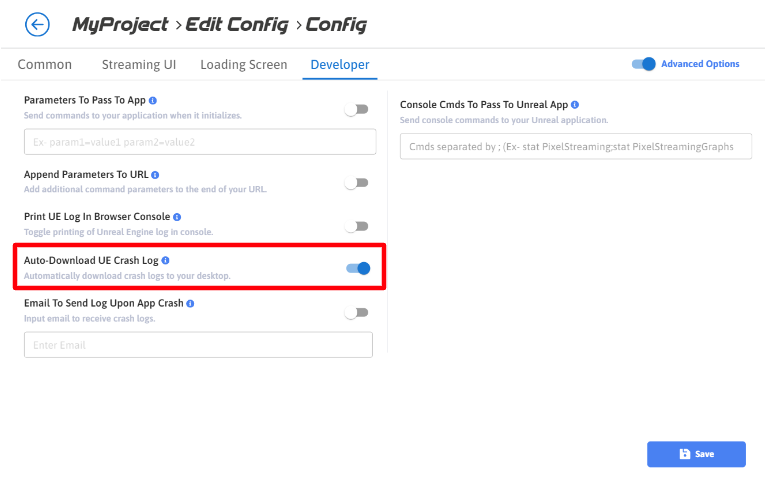Turn off Advanced Options switch
Viewport: 765px width, 477px height.
644,64
